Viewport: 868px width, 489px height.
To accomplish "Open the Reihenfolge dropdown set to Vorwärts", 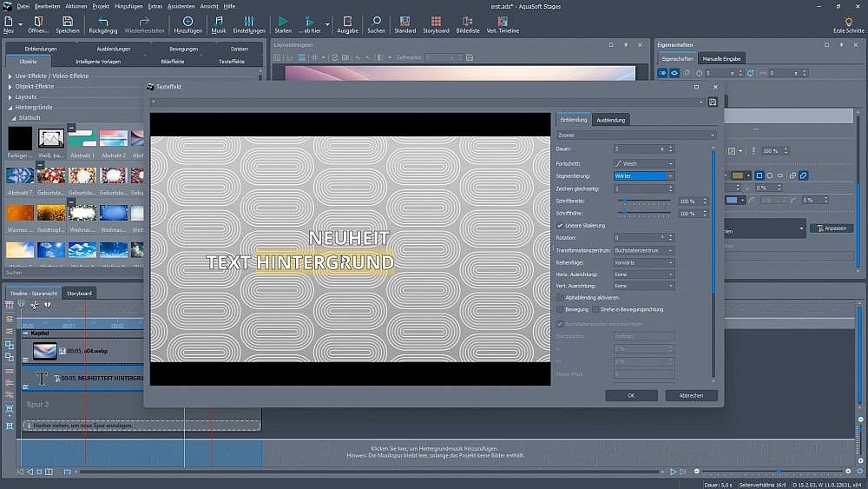I will [643, 261].
